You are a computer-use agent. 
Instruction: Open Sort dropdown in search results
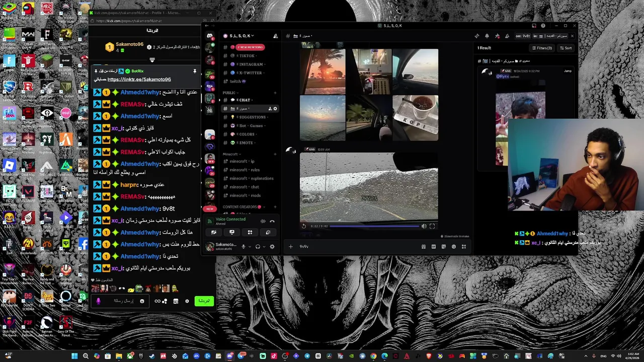click(566, 48)
